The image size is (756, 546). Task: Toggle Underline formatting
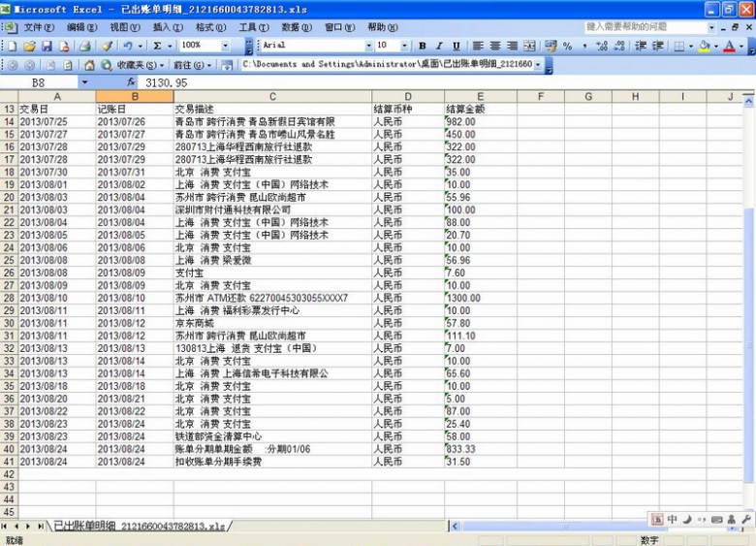click(457, 46)
